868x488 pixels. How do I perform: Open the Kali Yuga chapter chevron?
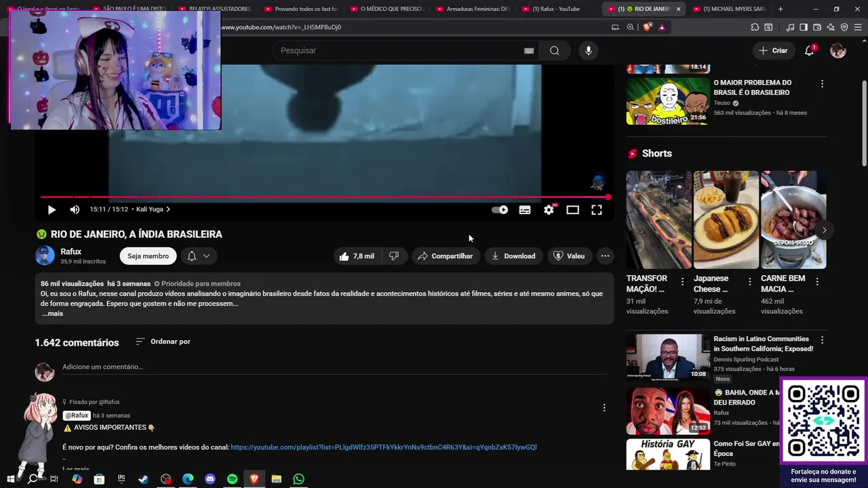pyautogui.click(x=168, y=209)
